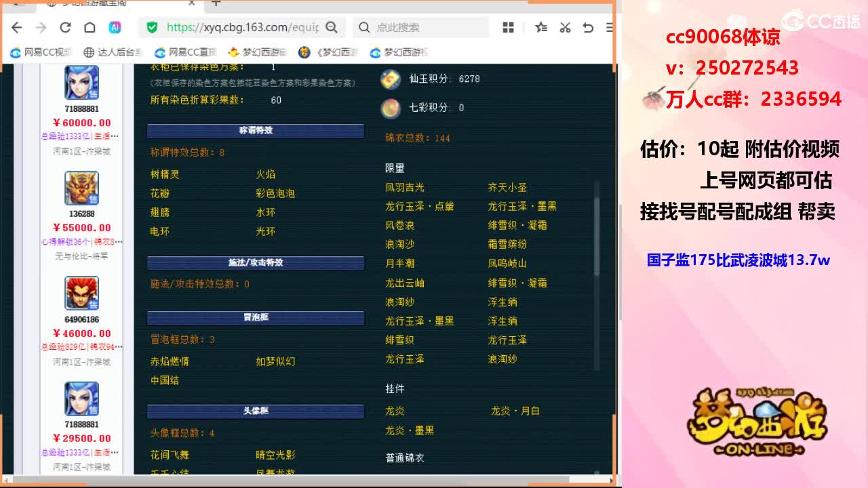Click the scissors screenshot tool
Screen dimensions: 868x488
click(x=565, y=27)
